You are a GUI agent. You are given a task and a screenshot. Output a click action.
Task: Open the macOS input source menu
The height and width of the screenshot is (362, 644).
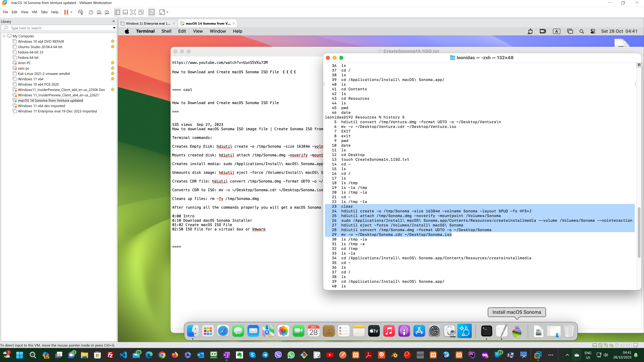pos(556,31)
